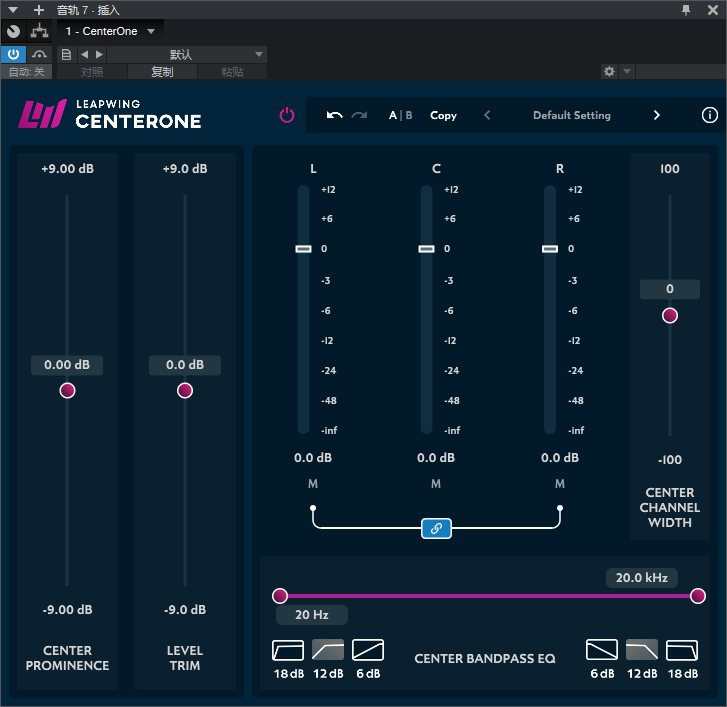Click the 20.0 kHz frequency value field
Viewport: 727px width, 707px height.
pos(642,578)
